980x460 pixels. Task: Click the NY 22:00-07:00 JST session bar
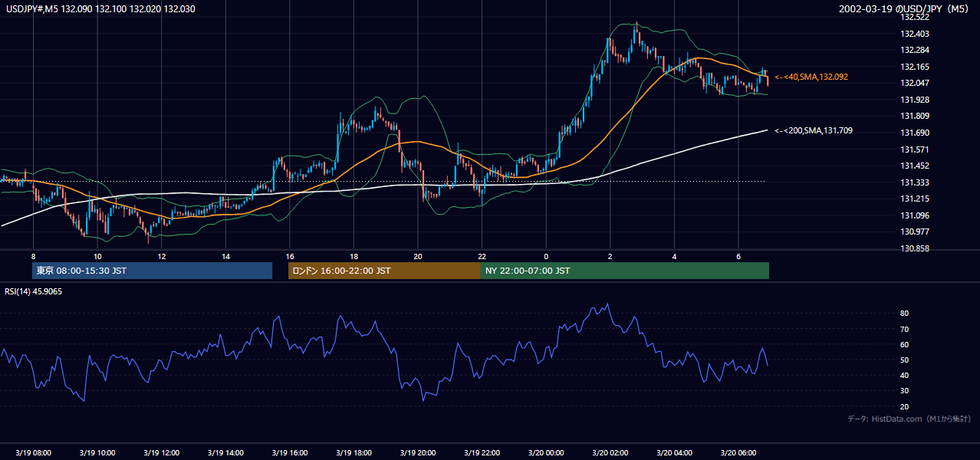625,271
